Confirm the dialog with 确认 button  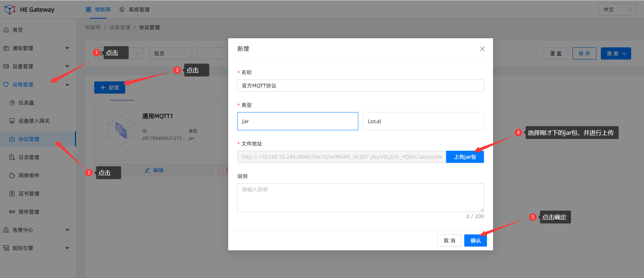(x=475, y=241)
